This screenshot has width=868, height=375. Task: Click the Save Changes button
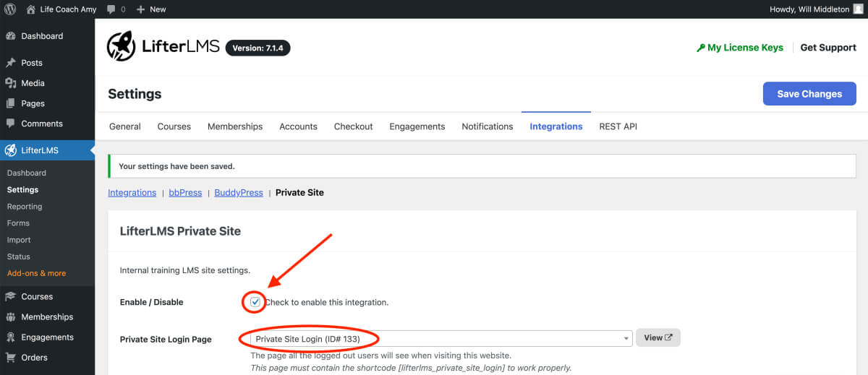coord(809,94)
